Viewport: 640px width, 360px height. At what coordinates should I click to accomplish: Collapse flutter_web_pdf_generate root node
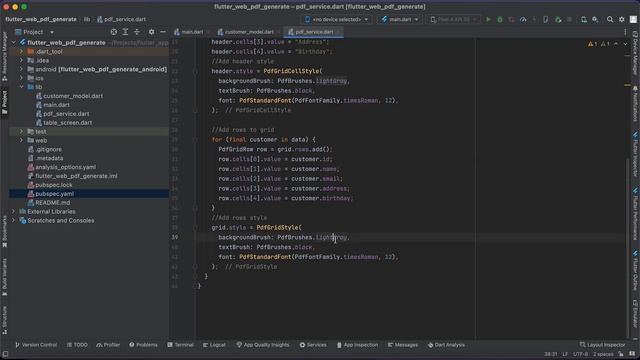13,42
